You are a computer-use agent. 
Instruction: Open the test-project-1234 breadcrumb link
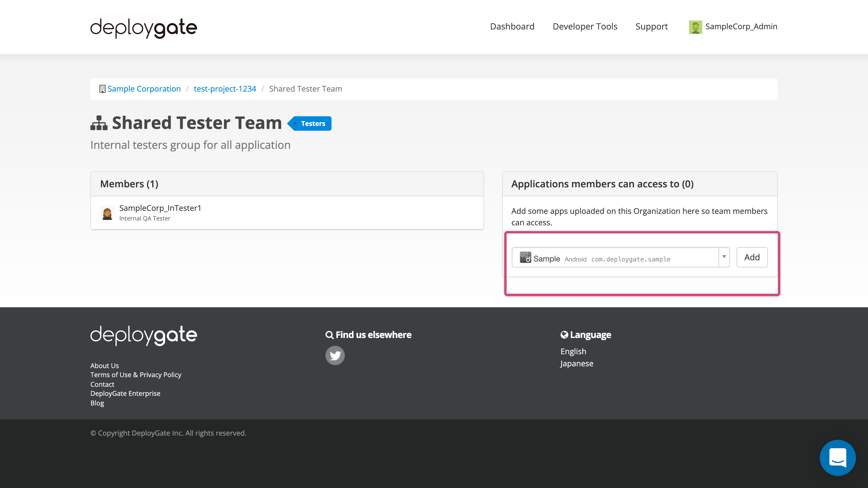(x=225, y=89)
